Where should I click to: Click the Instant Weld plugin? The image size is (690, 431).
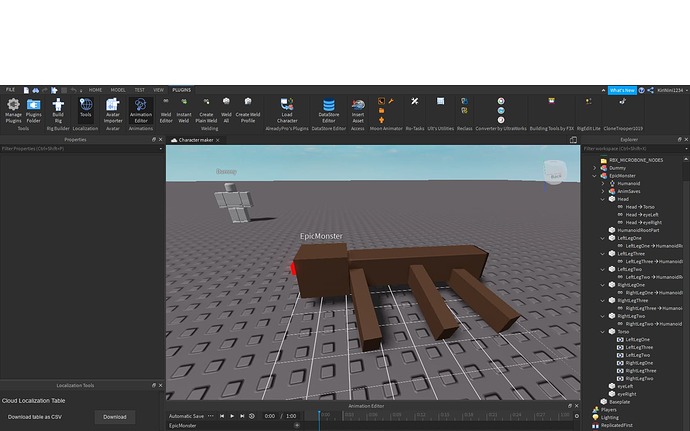(184, 110)
